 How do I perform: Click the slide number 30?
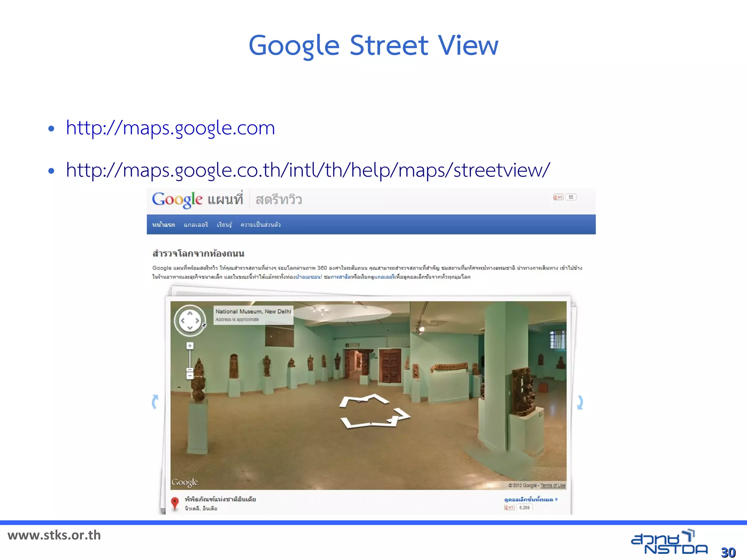[x=728, y=552]
